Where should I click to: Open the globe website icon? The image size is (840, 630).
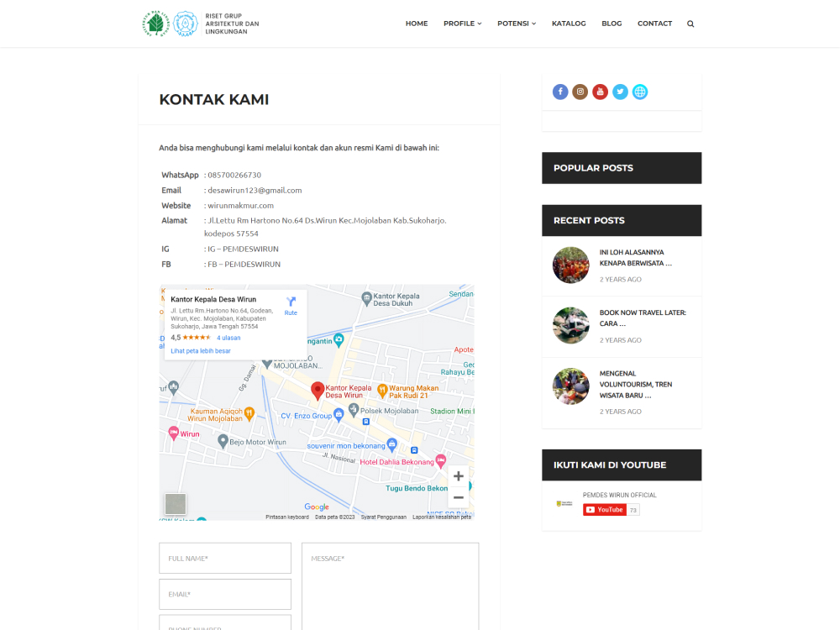coord(639,92)
